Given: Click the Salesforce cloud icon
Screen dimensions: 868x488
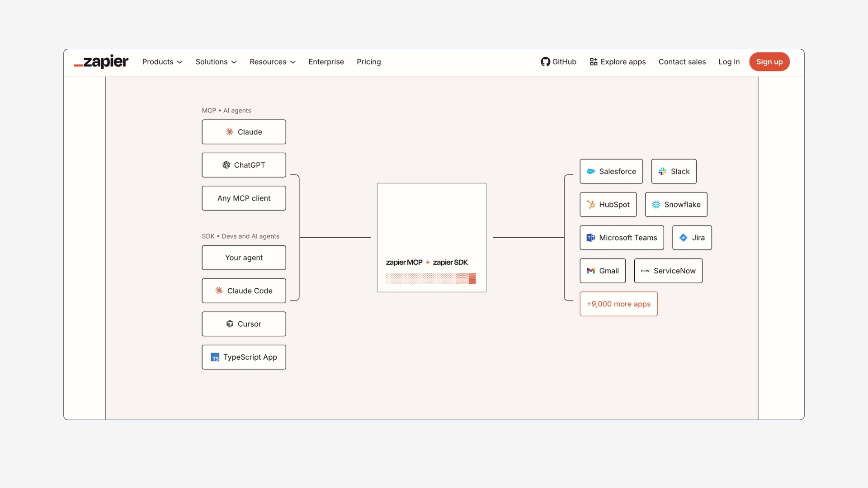Looking at the screenshot, I should [x=591, y=171].
